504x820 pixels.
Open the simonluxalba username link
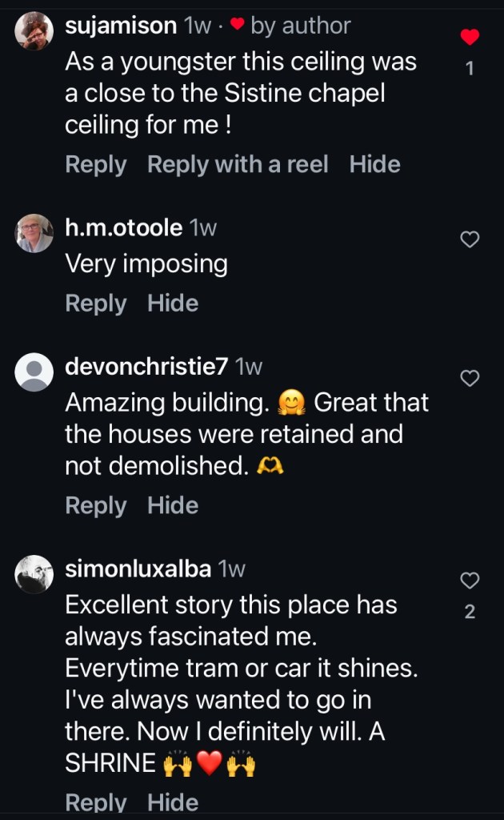pyautogui.click(x=138, y=569)
